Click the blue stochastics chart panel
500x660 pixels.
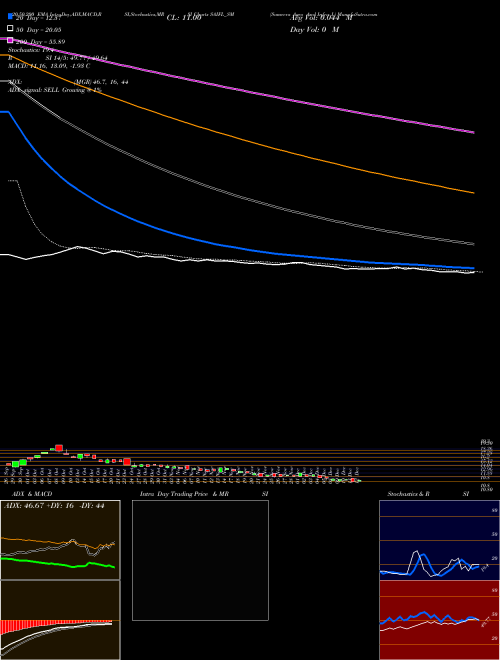pos(439,540)
